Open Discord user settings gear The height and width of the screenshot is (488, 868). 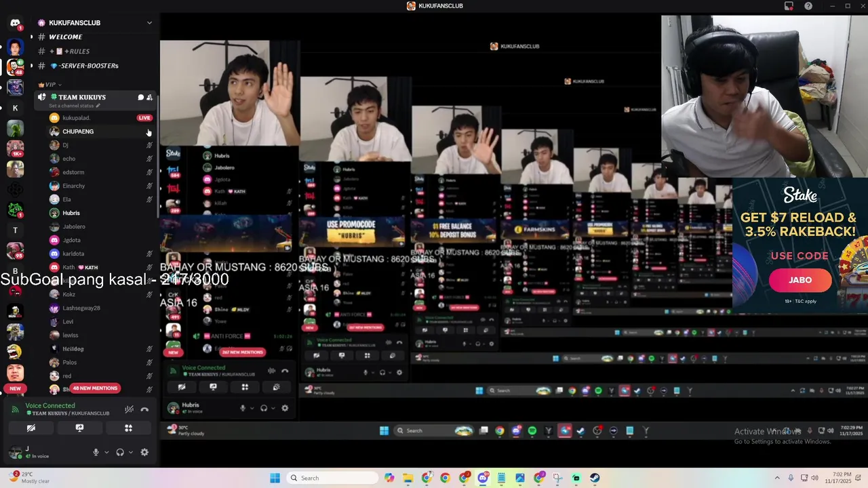coord(144,452)
